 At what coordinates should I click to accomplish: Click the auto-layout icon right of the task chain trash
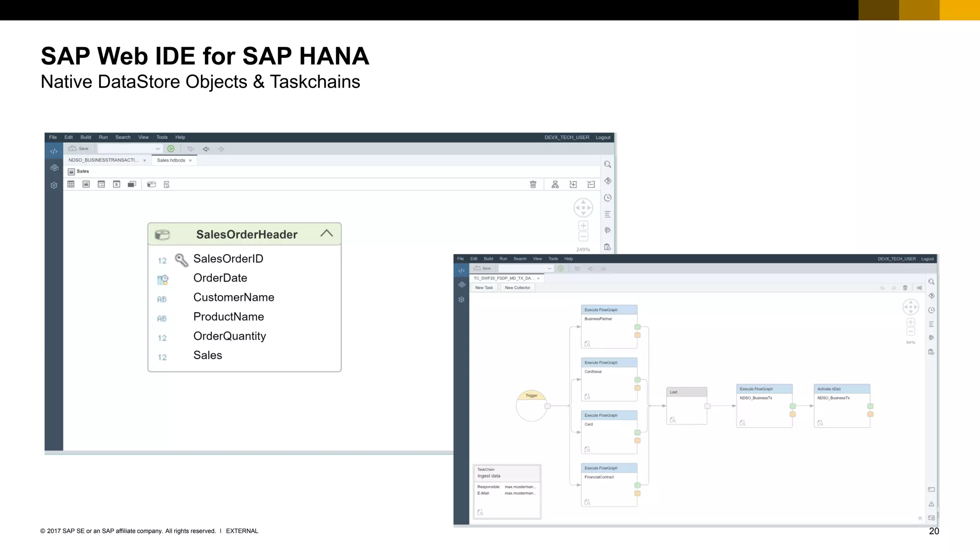(919, 288)
